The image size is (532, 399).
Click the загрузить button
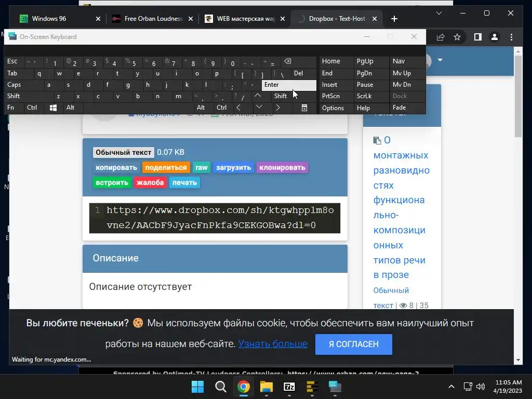(x=233, y=168)
